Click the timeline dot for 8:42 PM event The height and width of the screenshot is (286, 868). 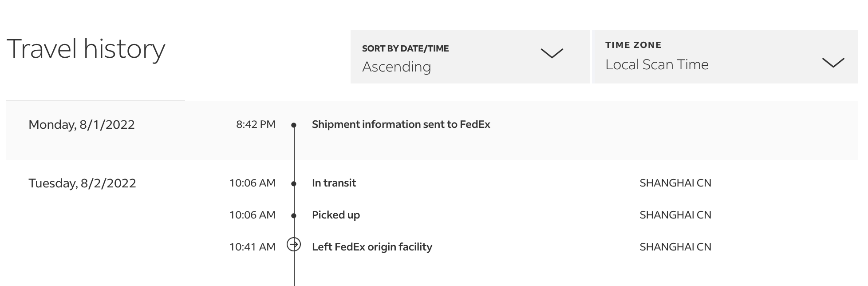pyautogui.click(x=294, y=125)
